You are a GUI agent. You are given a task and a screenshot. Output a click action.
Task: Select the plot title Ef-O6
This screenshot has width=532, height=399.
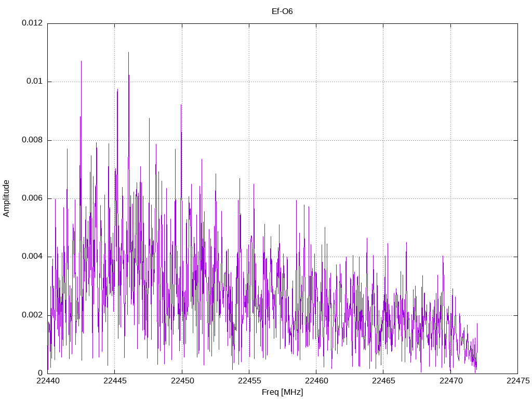click(x=282, y=11)
